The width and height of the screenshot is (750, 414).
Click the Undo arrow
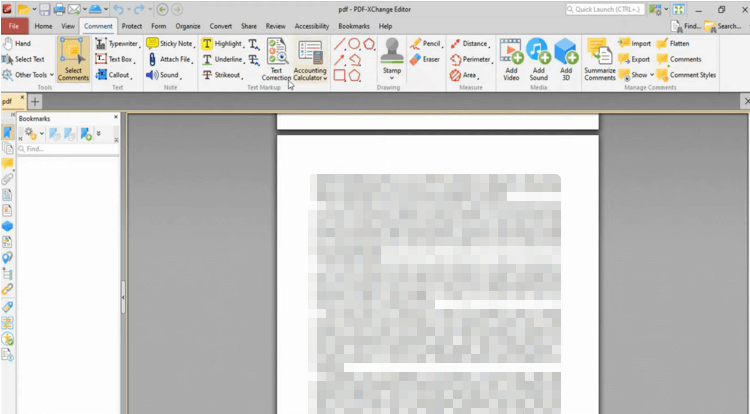(x=119, y=9)
